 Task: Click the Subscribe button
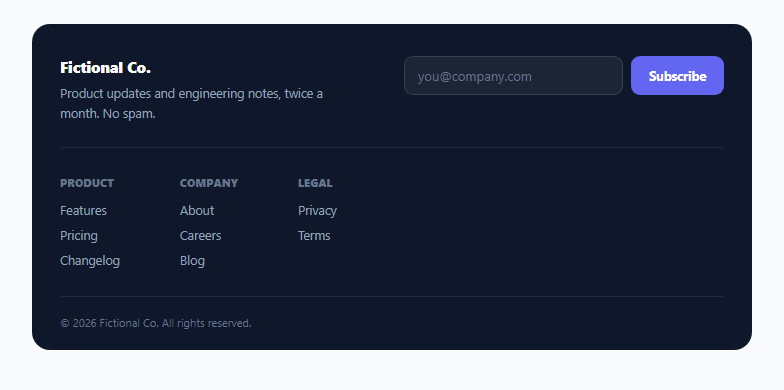click(x=677, y=76)
